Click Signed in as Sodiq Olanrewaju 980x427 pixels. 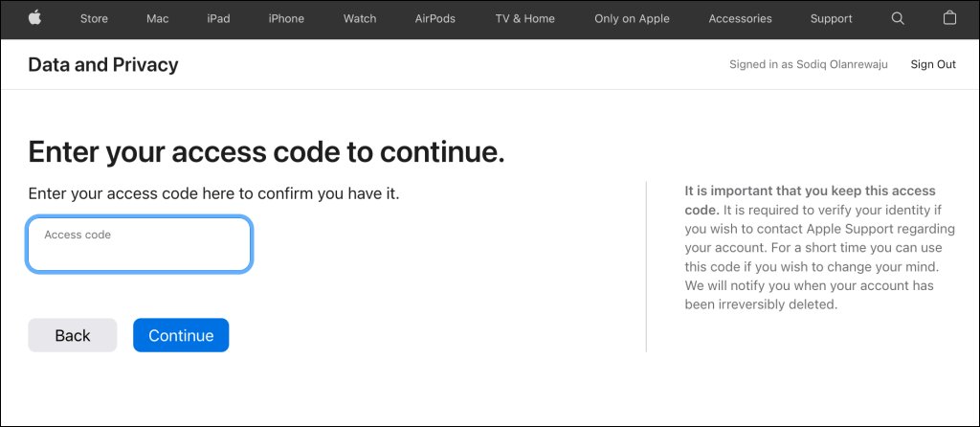[808, 64]
